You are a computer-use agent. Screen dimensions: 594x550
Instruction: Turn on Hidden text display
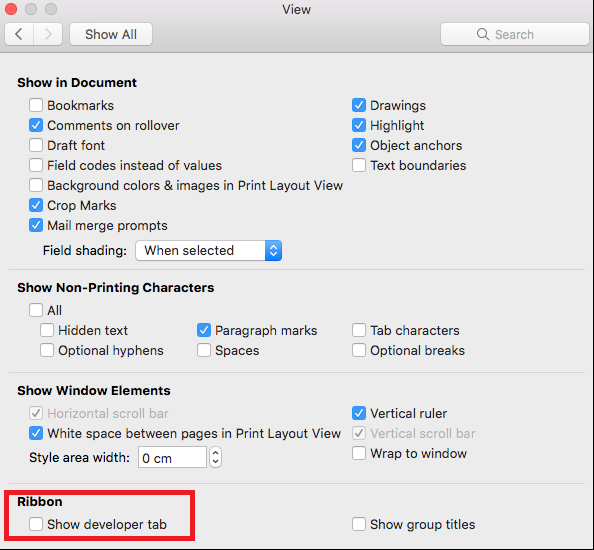coord(47,330)
